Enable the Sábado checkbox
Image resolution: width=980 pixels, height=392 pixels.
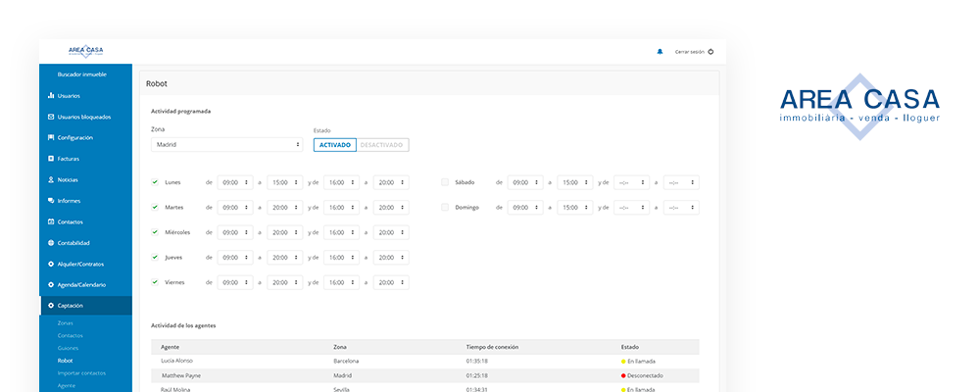coord(445,182)
